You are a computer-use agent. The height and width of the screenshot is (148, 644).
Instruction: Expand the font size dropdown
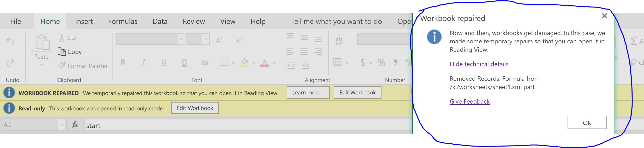(x=206, y=39)
